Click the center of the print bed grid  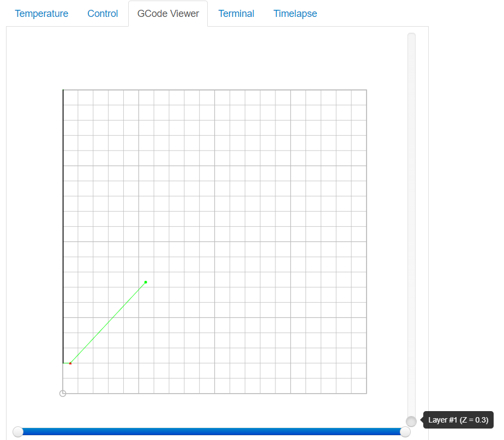214,242
